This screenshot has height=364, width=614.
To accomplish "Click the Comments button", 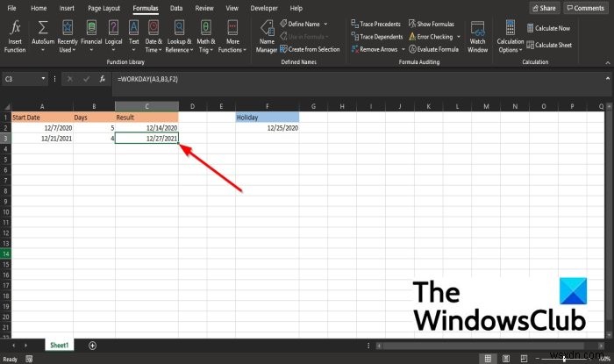I will (585, 8).
